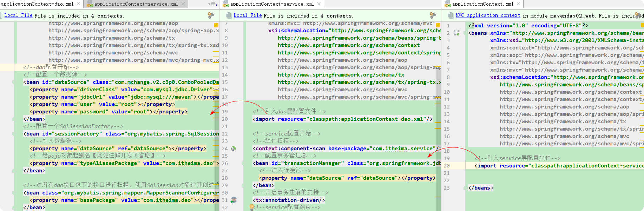Click yellow inspection status square in right pane
644x211 pixels.
[643, 25]
